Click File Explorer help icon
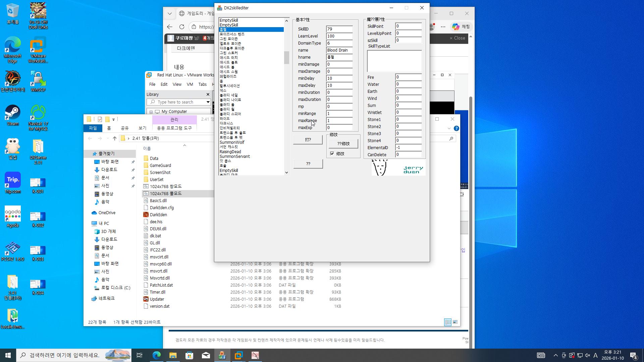 click(x=456, y=128)
